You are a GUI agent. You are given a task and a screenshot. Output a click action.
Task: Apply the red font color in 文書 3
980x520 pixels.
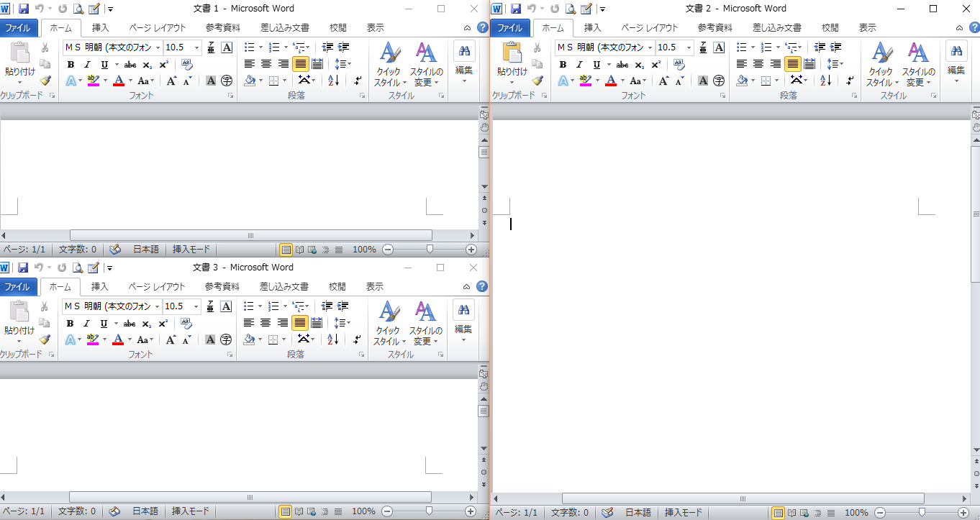118,339
